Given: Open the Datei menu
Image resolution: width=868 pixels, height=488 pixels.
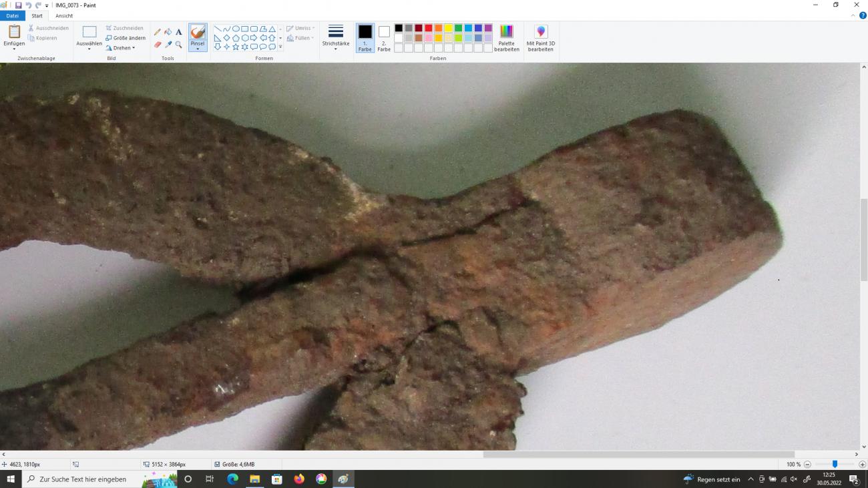Looking at the screenshot, I should [x=13, y=16].
